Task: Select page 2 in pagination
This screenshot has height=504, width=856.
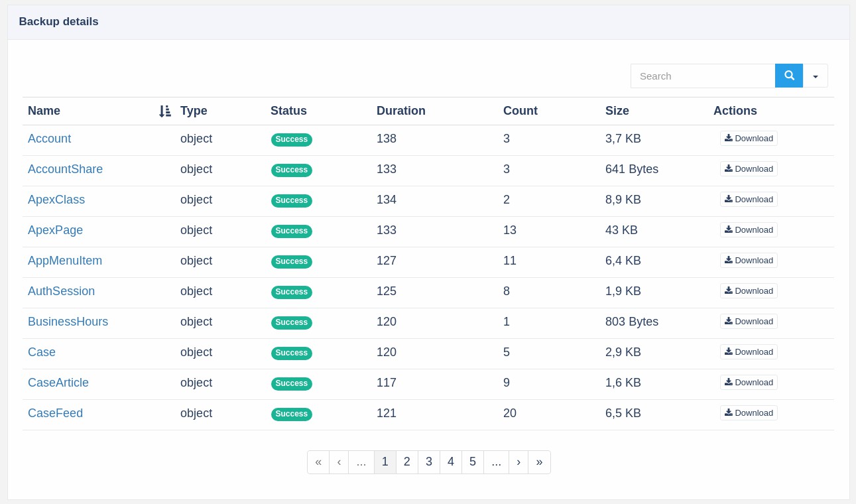Action: 407,462
